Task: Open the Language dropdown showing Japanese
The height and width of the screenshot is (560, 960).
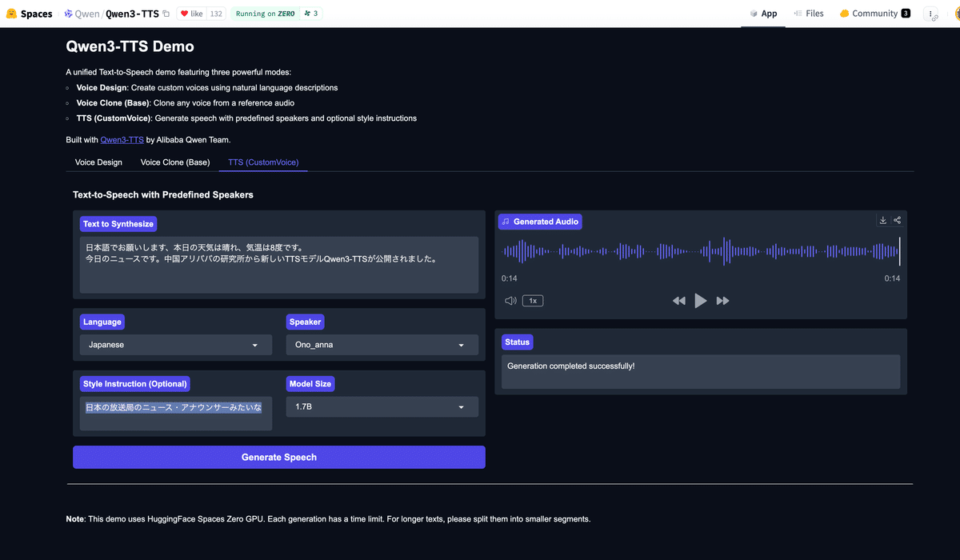Action: pos(176,345)
